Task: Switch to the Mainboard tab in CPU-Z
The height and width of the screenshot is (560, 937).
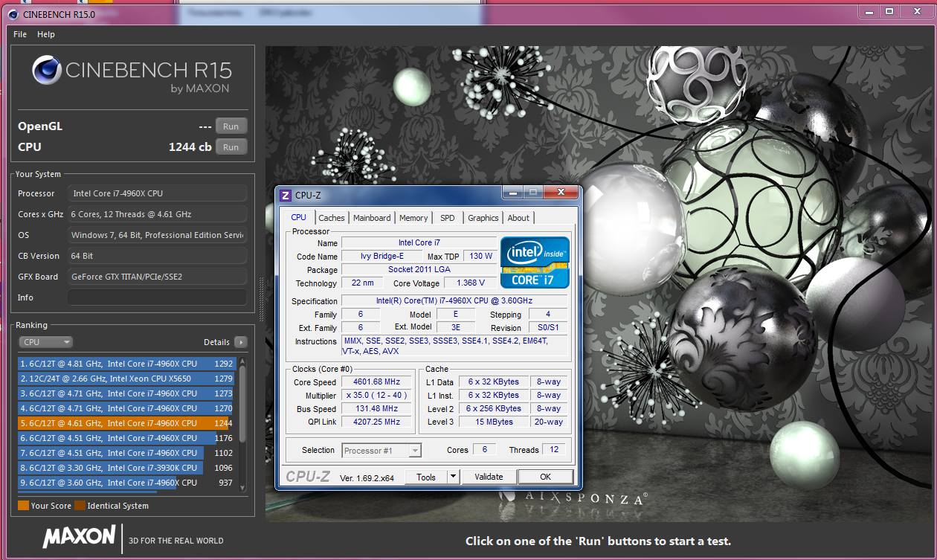Action: tap(372, 218)
